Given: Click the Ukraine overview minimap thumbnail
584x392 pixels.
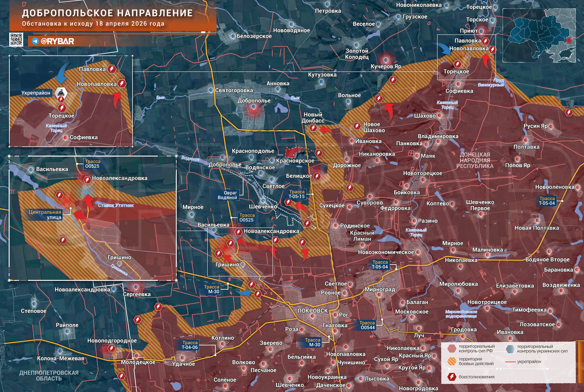Looking at the screenshot, I should [x=539, y=36].
